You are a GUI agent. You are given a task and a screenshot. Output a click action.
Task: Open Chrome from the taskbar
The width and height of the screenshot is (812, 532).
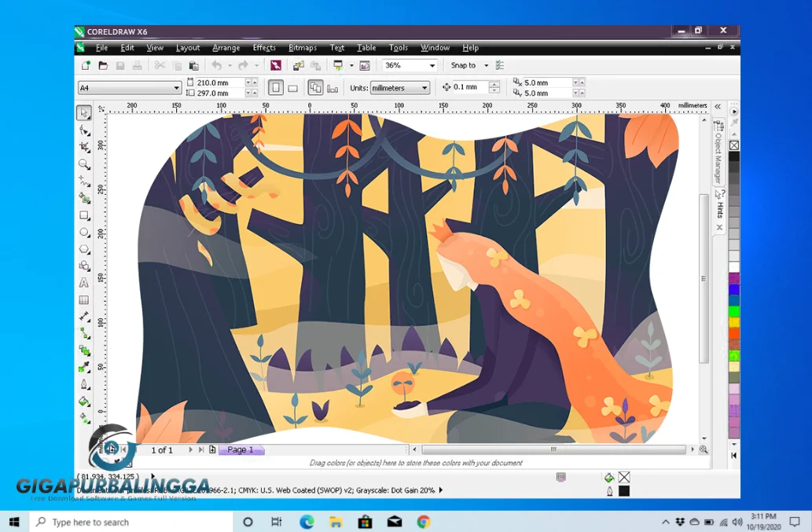[424, 522]
